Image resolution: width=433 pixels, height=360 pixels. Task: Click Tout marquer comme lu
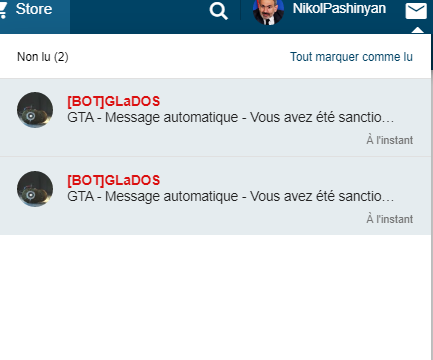(351, 57)
